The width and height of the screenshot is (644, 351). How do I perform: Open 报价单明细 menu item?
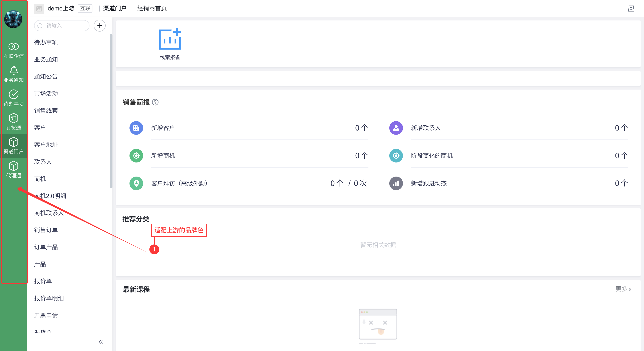(x=49, y=298)
